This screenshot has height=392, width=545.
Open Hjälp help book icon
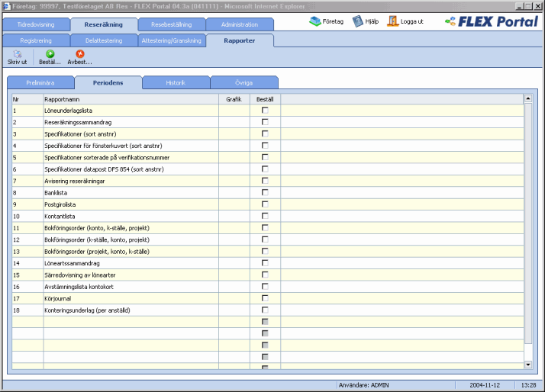[x=358, y=21]
